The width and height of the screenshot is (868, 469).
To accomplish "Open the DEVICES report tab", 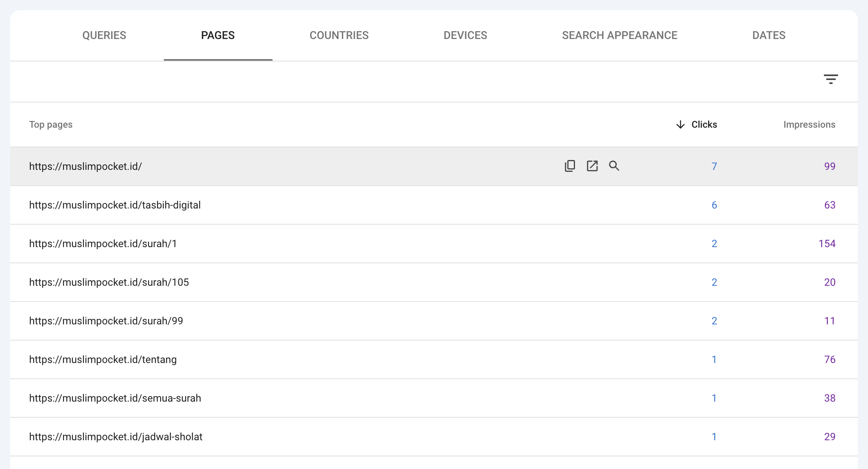I will (x=465, y=35).
